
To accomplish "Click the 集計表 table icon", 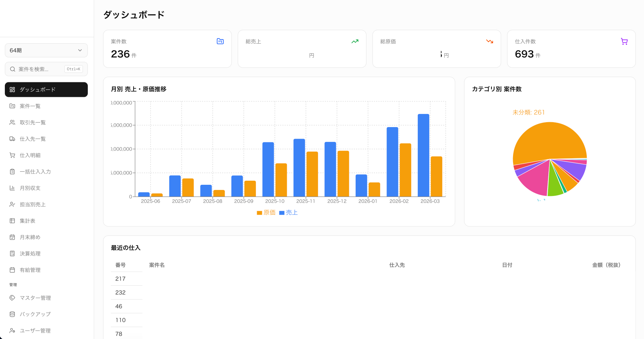I will [12, 221].
